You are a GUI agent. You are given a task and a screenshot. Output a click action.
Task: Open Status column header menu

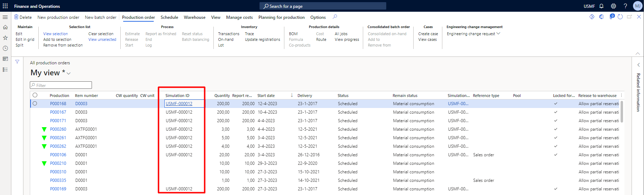pos(343,96)
